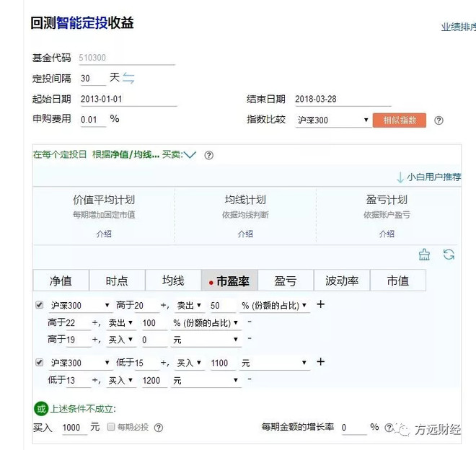Switch to the 时点 tab
This screenshot has height=450, width=476.
[117, 281]
